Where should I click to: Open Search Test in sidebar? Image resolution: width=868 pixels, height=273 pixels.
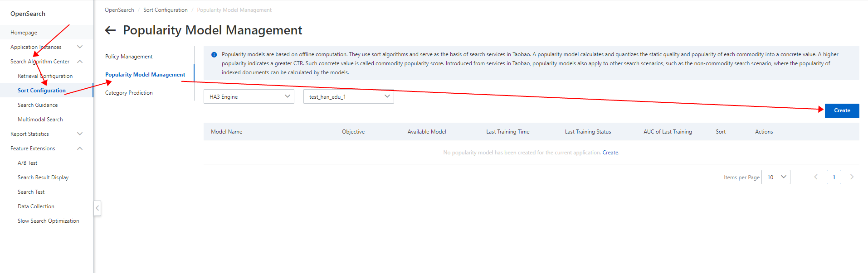31,192
